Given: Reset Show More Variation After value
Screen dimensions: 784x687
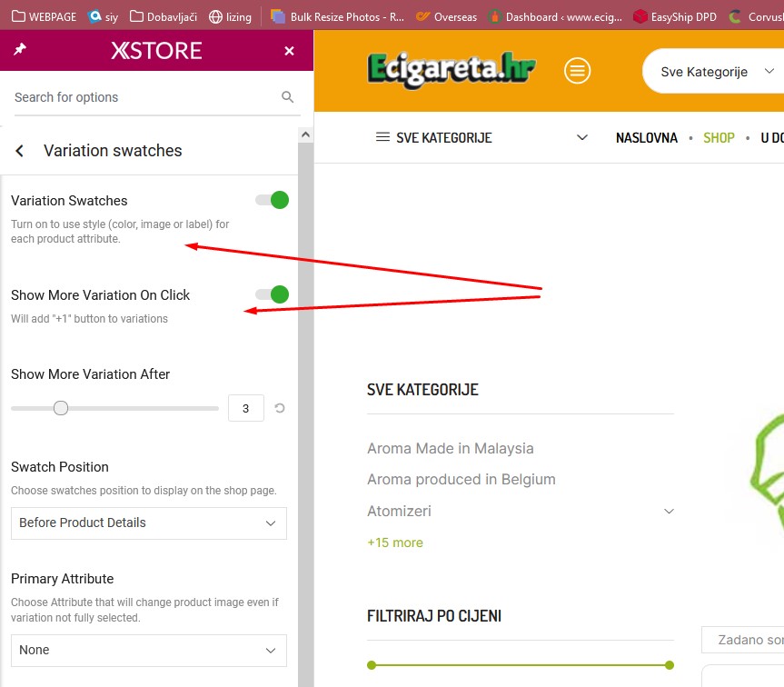Looking at the screenshot, I should click(x=280, y=408).
